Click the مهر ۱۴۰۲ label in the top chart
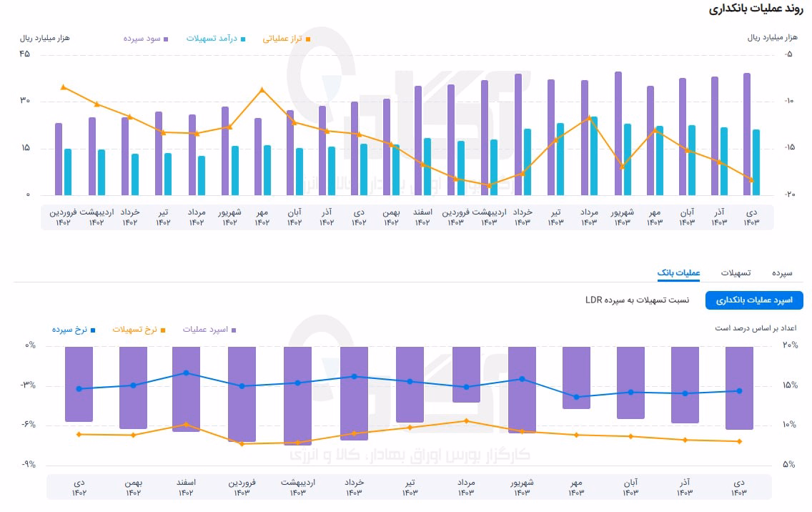This screenshot has width=812, height=512. [x=262, y=217]
